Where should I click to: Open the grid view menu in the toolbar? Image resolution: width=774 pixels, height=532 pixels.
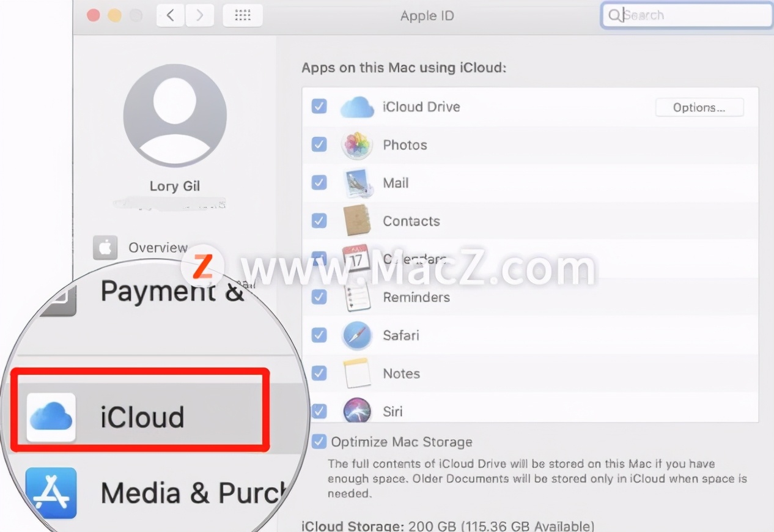[243, 15]
